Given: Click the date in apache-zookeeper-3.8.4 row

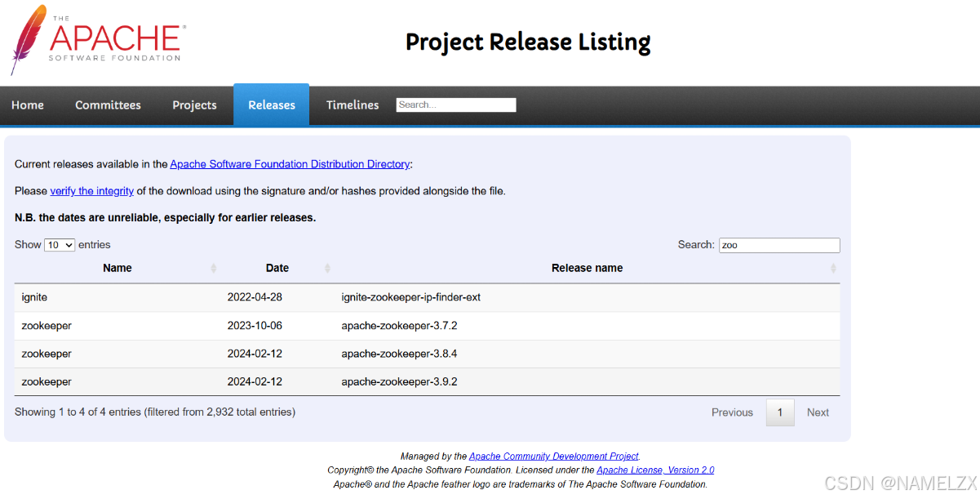Looking at the screenshot, I should pyautogui.click(x=255, y=354).
